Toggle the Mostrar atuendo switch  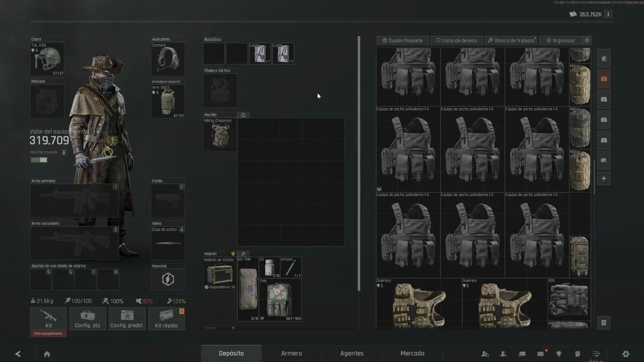[39, 160]
